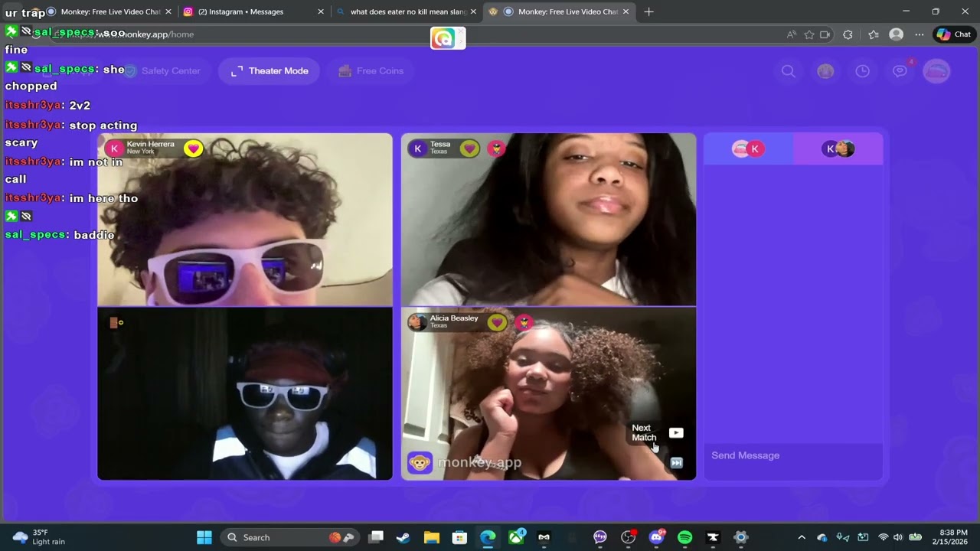This screenshot has width=980, height=551.
Task: Open Monkey search magnifier icon
Action: [788, 71]
